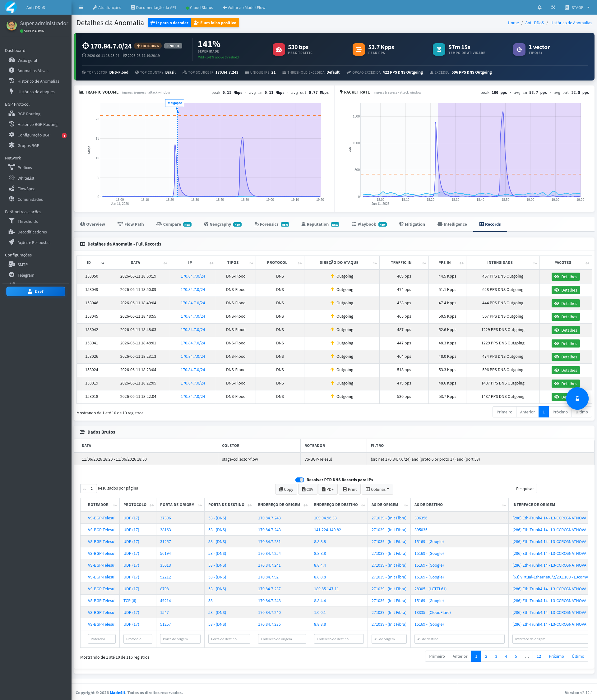Copy raw data table

[x=286, y=489]
